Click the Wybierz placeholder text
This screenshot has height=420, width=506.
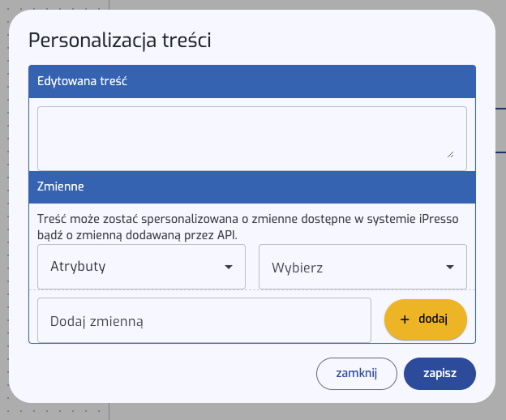point(297,267)
